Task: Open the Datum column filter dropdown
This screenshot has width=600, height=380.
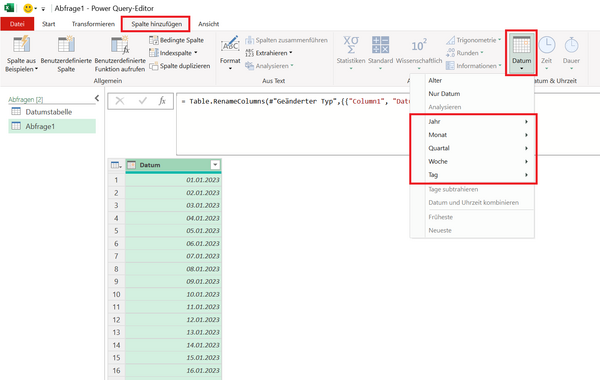Action: click(215, 165)
